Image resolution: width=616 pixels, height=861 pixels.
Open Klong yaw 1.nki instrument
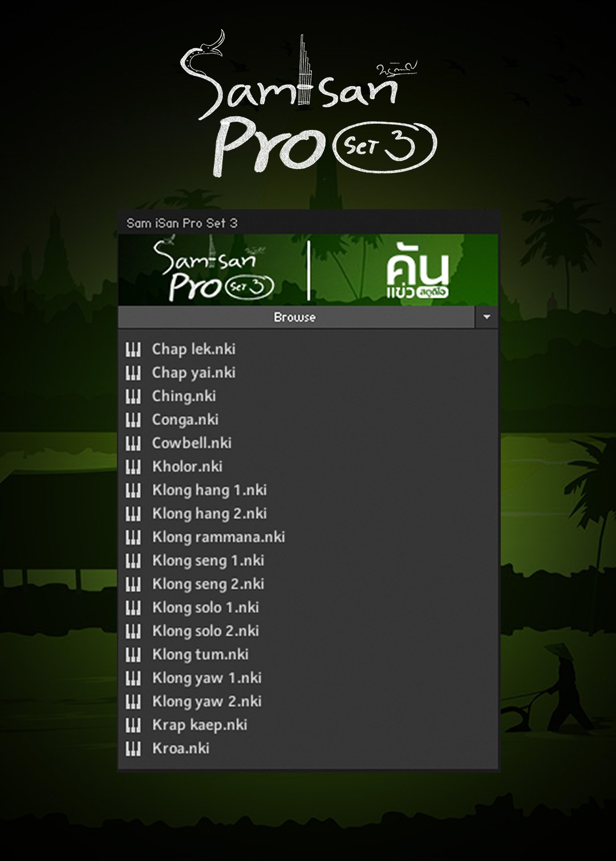(206, 678)
